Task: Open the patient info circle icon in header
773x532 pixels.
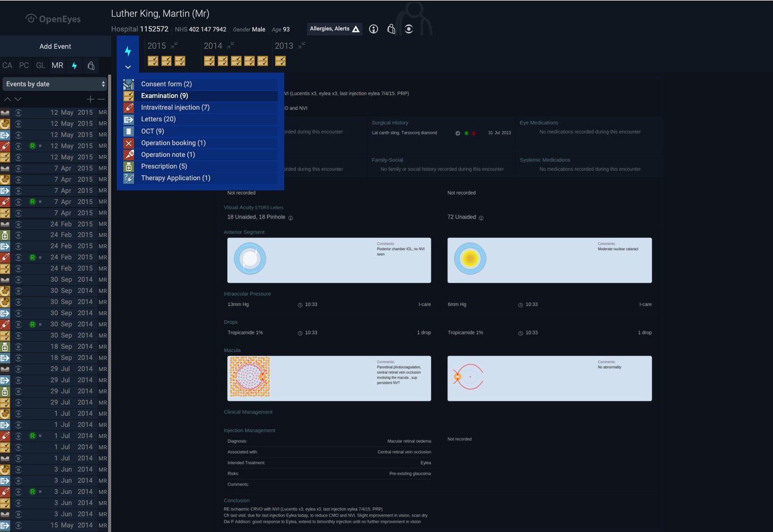Action: point(374,29)
